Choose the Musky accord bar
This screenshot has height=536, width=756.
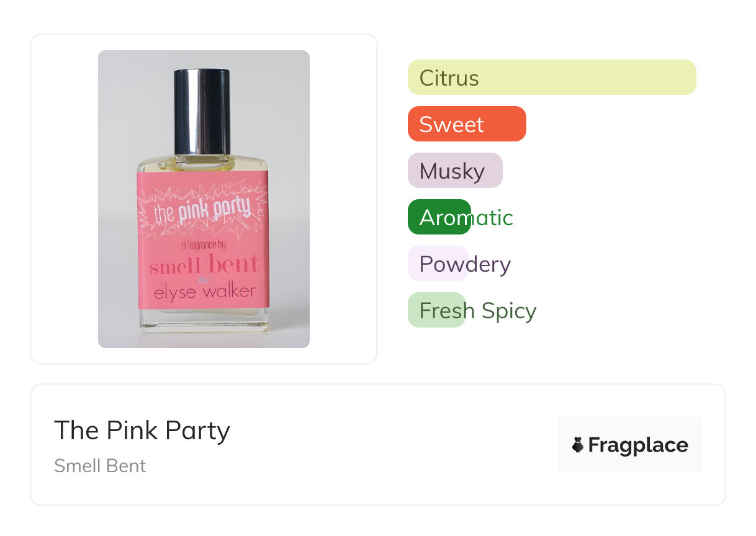(x=454, y=171)
